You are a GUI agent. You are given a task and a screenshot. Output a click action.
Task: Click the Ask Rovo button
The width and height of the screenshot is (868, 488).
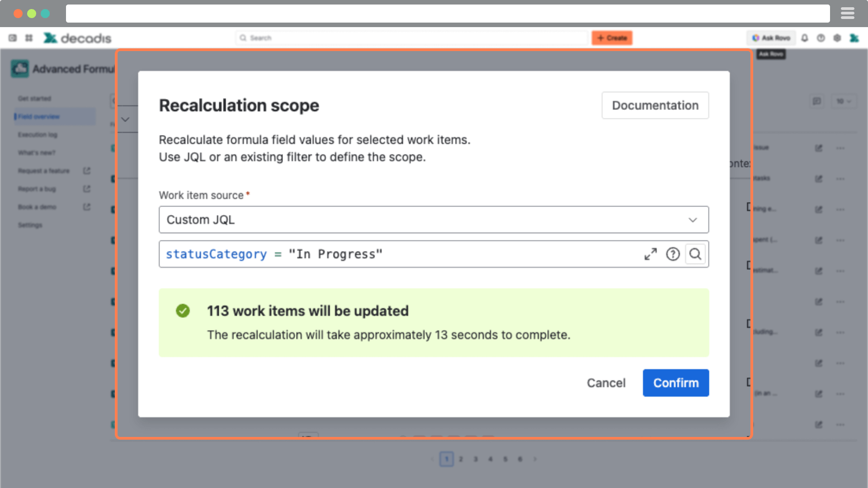tap(771, 38)
